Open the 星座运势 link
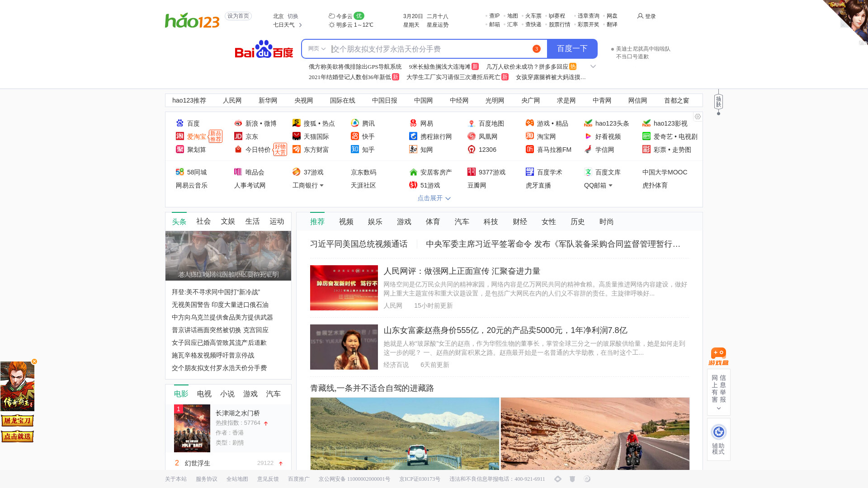This screenshot has width=868, height=488. (x=438, y=25)
